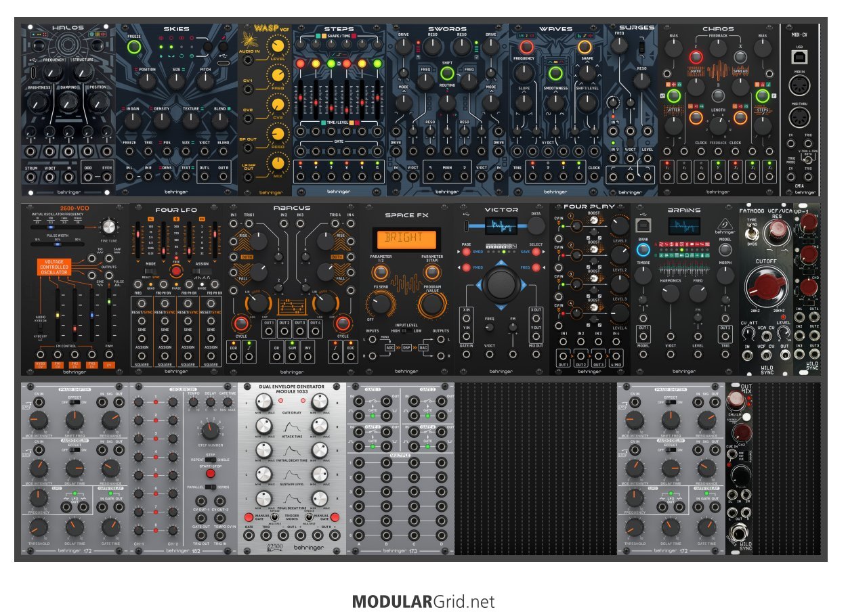Click the Chaos SPREAD knob
The width and height of the screenshot is (848, 616).
pyautogui.click(x=741, y=87)
